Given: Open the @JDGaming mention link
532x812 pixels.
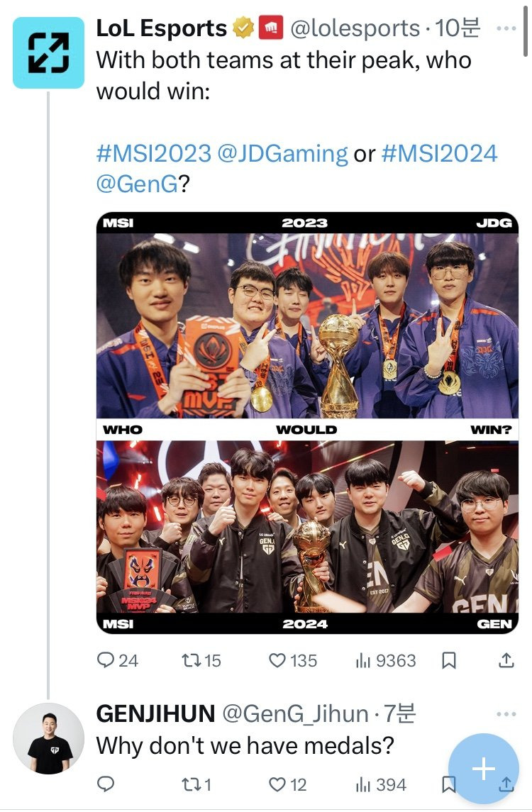Looking at the screenshot, I should click(282, 155).
